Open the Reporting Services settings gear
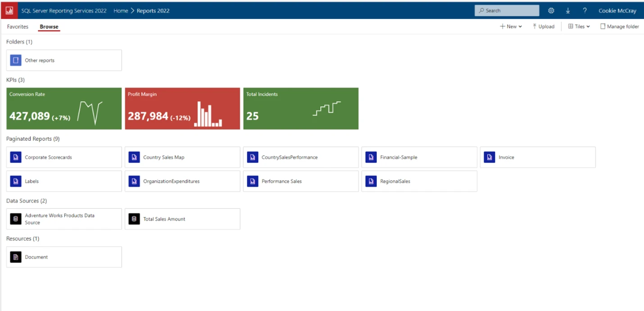 551,10
